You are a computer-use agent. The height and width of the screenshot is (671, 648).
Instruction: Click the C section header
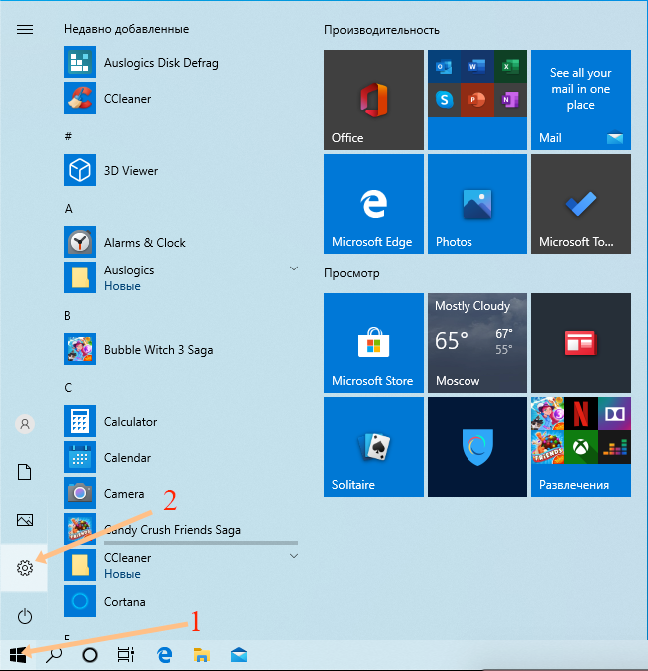[68, 388]
